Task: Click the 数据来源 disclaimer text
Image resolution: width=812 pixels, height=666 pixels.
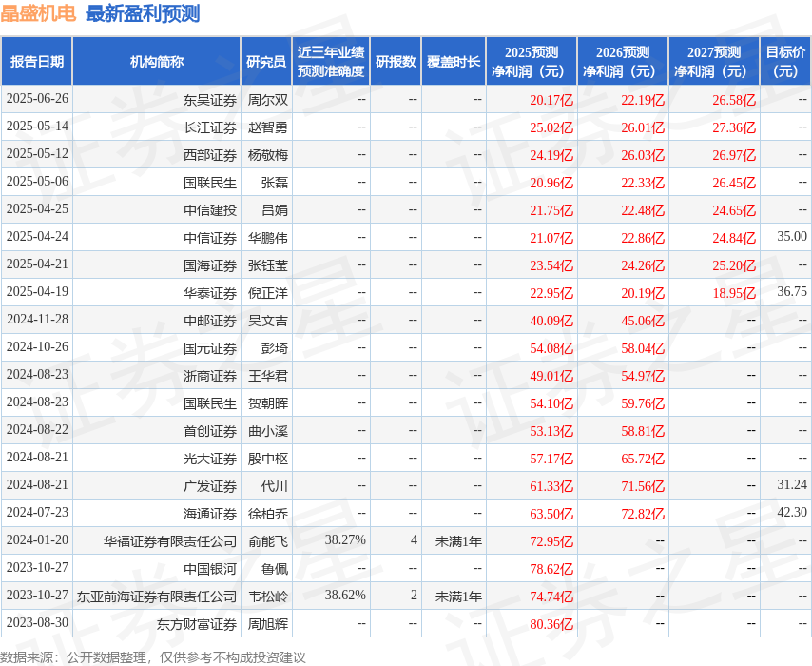Action: click(x=157, y=655)
